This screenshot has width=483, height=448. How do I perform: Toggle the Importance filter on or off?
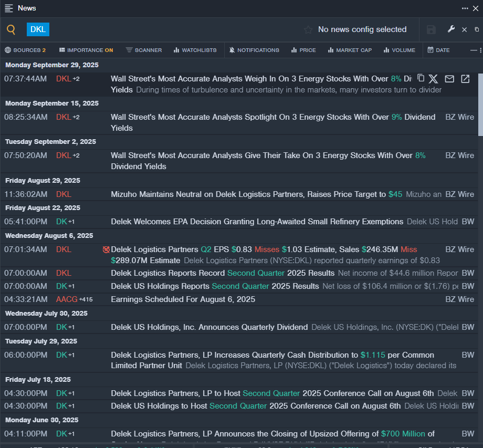click(86, 50)
